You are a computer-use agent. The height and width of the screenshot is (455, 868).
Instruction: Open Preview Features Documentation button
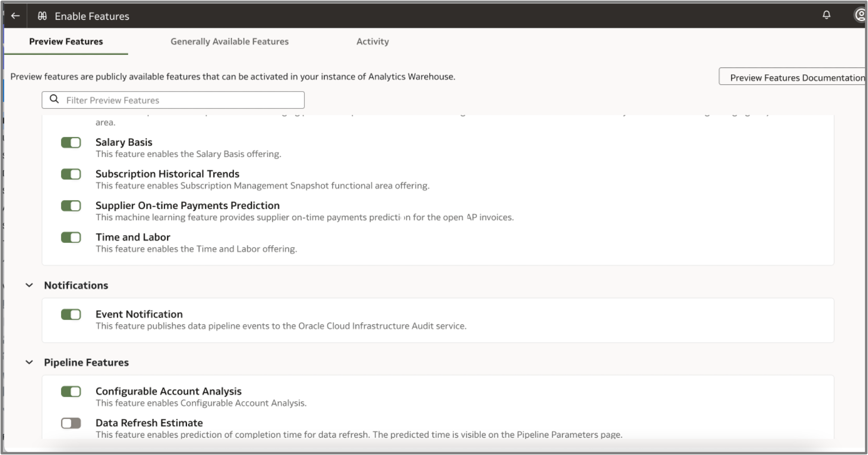click(x=794, y=78)
